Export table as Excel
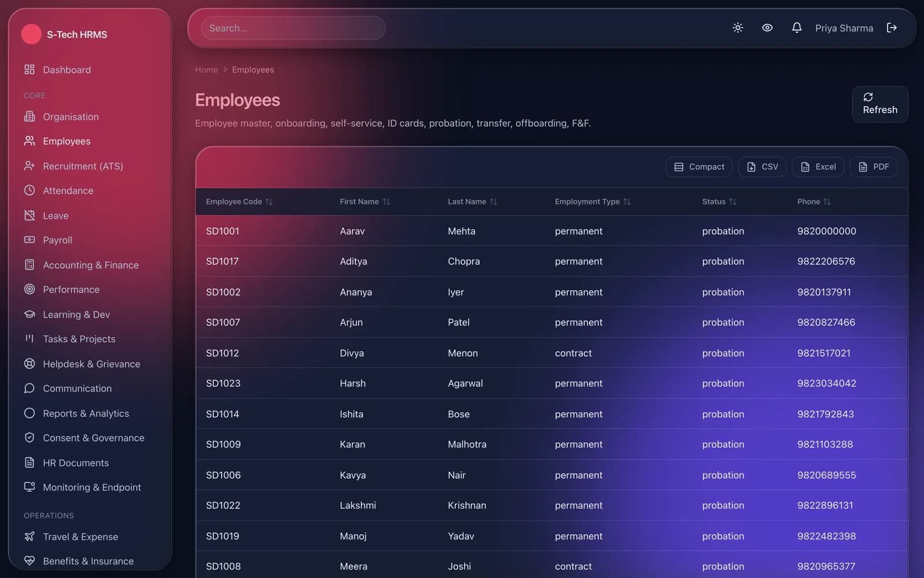The image size is (924, 578). (x=818, y=166)
